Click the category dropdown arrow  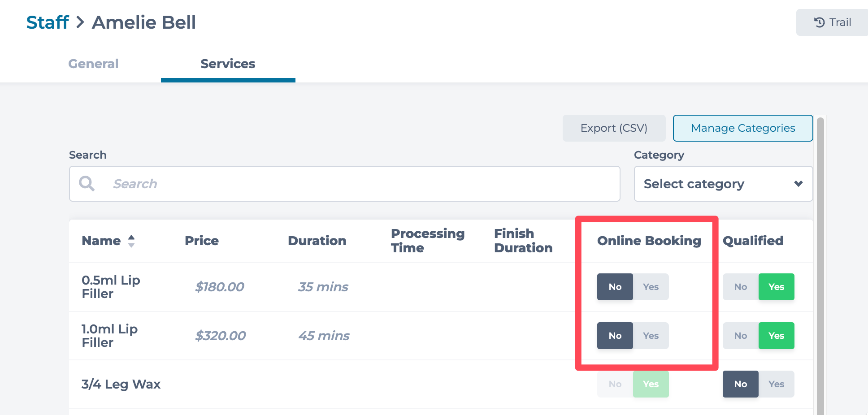(799, 184)
